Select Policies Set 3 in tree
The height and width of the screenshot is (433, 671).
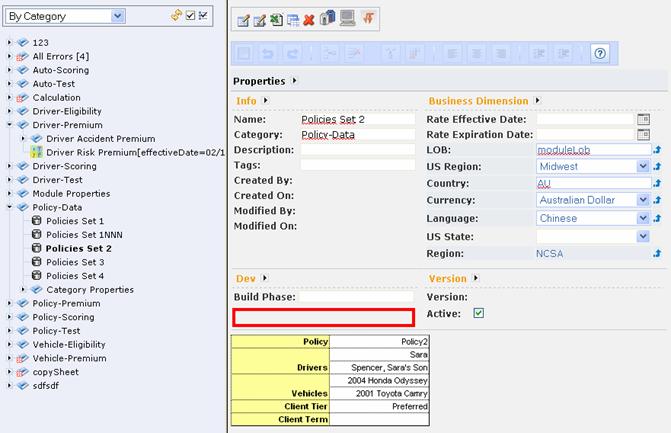(75, 262)
